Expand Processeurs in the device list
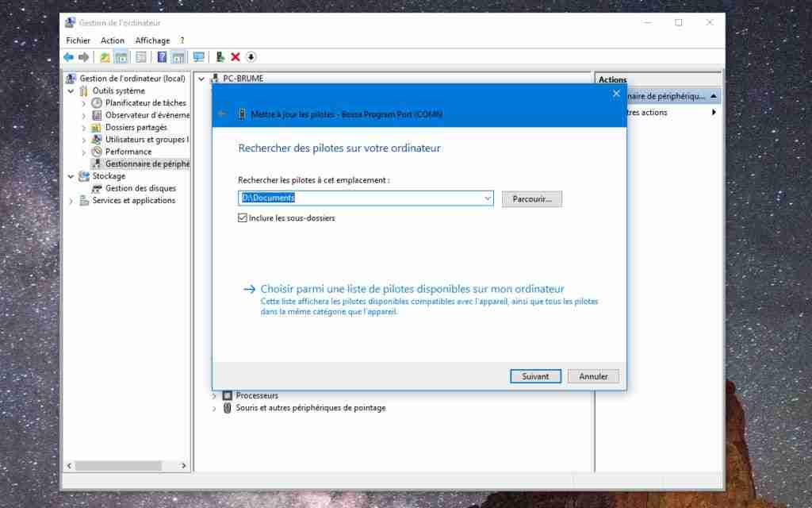 coord(213,395)
